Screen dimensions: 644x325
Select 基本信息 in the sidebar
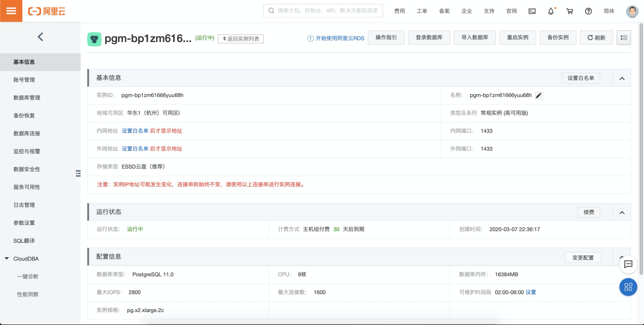tap(40, 62)
